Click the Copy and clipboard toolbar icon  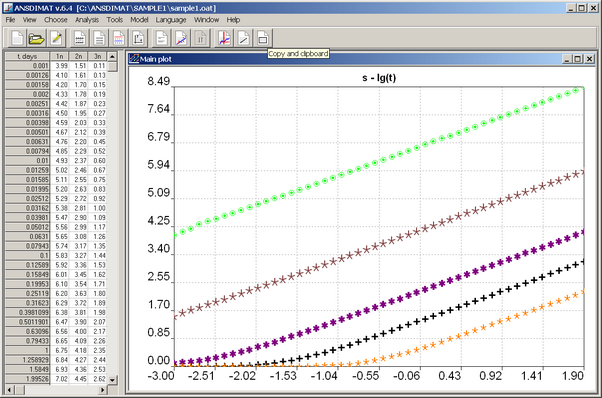click(x=263, y=38)
